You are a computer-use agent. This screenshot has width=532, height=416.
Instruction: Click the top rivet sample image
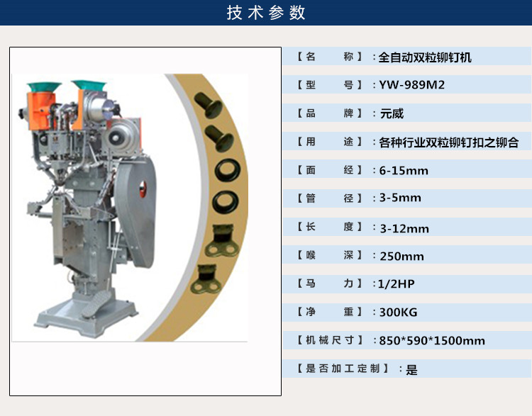[x=209, y=105]
